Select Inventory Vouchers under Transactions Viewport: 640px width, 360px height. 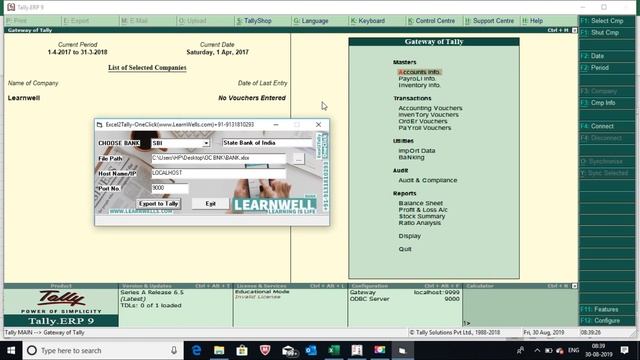[428, 115]
